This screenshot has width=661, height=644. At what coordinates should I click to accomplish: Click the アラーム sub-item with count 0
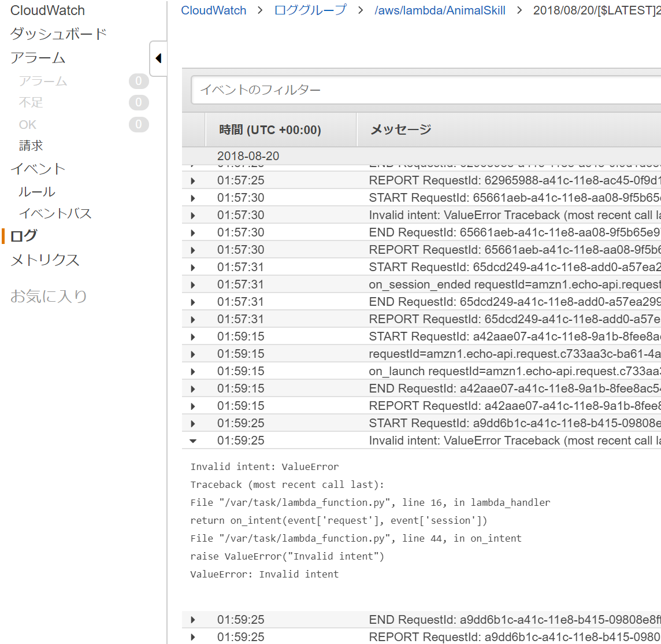pyautogui.click(x=43, y=80)
